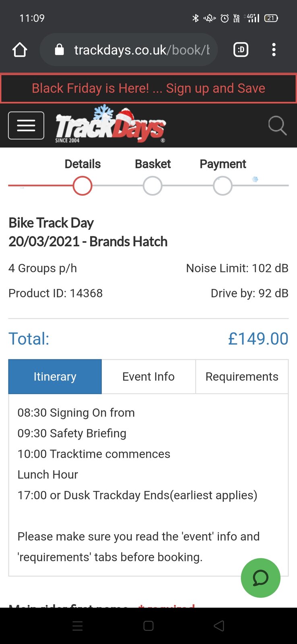Tap the trackdays.co.uk address bar
This screenshot has height=644, width=297.
pyautogui.click(x=142, y=50)
